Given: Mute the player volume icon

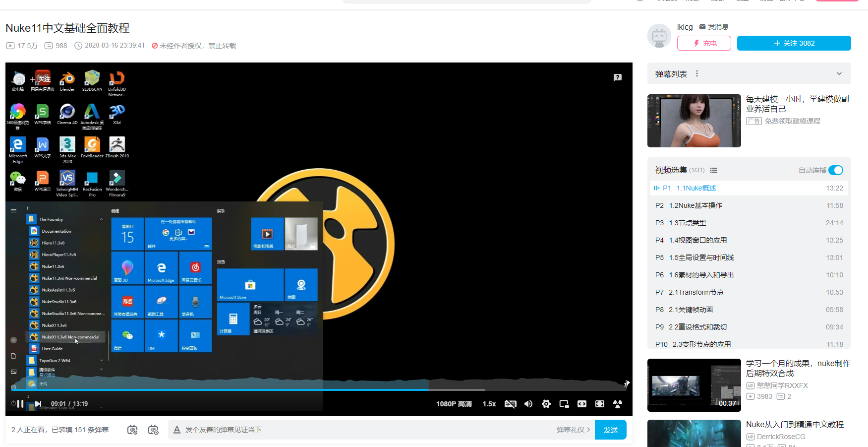Looking at the screenshot, I should coord(528,404).
